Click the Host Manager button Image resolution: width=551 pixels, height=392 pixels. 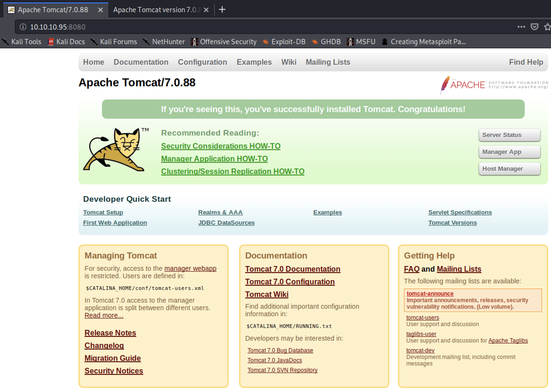click(x=509, y=169)
